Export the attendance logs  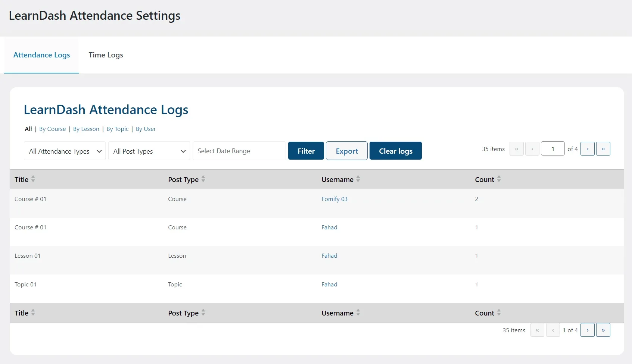tap(346, 151)
